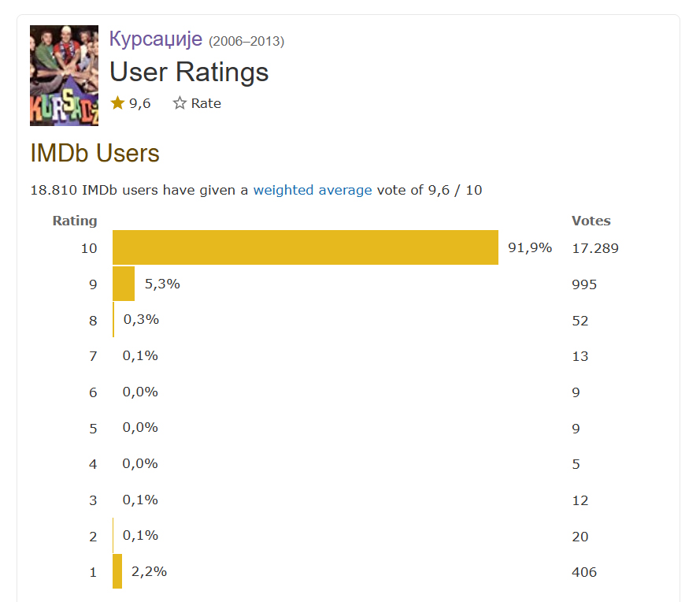700x602 pixels.
Task: Click the rating 9 yellow bar
Action: [124, 284]
